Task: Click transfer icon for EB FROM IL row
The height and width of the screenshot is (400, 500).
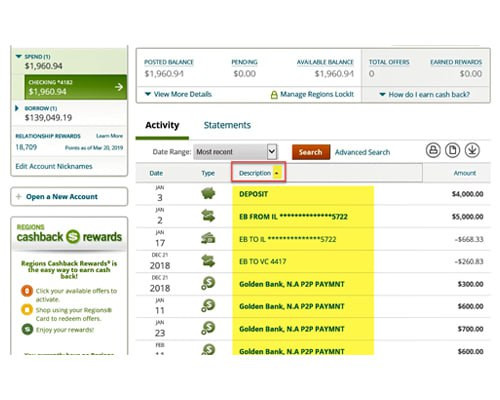Action: [x=208, y=216]
